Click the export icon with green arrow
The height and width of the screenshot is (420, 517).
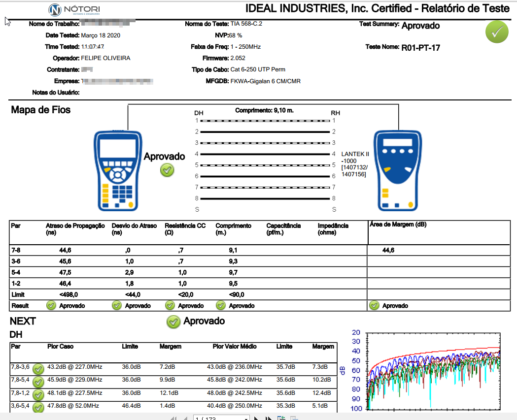click(281, 418)
